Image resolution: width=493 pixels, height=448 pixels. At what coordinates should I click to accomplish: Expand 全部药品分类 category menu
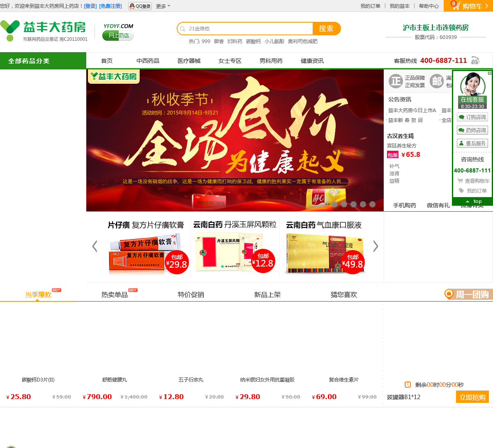pos(43,61)
